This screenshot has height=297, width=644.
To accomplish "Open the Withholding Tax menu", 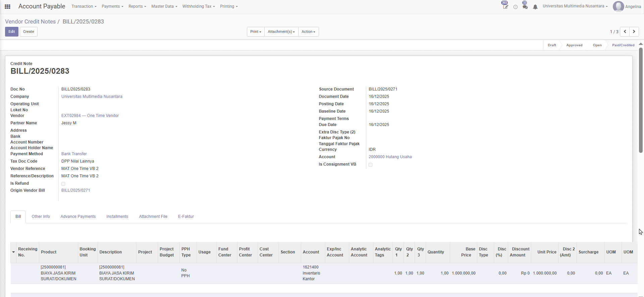I will [199, 6].
